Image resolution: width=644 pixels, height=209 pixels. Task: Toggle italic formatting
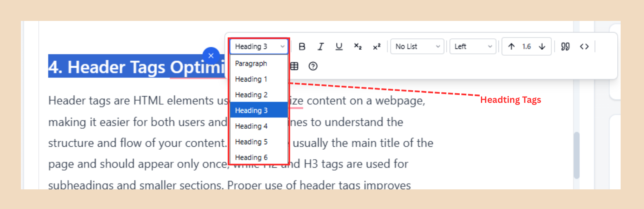[x=321, y=46]
